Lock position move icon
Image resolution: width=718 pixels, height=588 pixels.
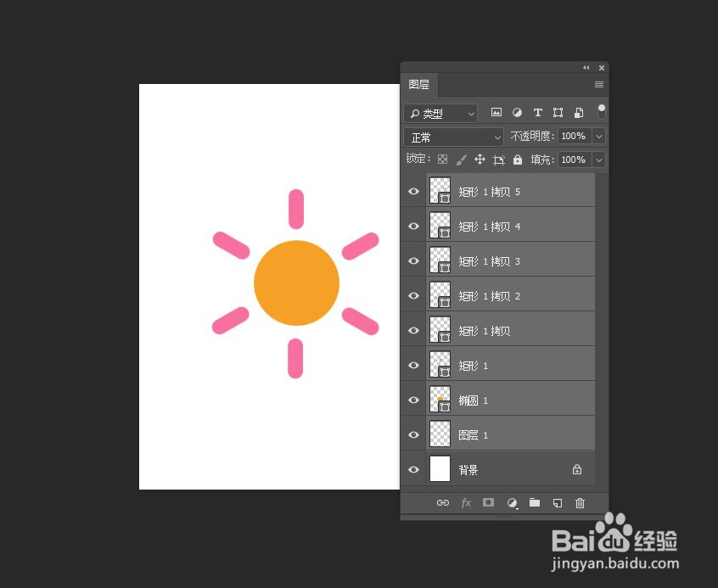480,159
